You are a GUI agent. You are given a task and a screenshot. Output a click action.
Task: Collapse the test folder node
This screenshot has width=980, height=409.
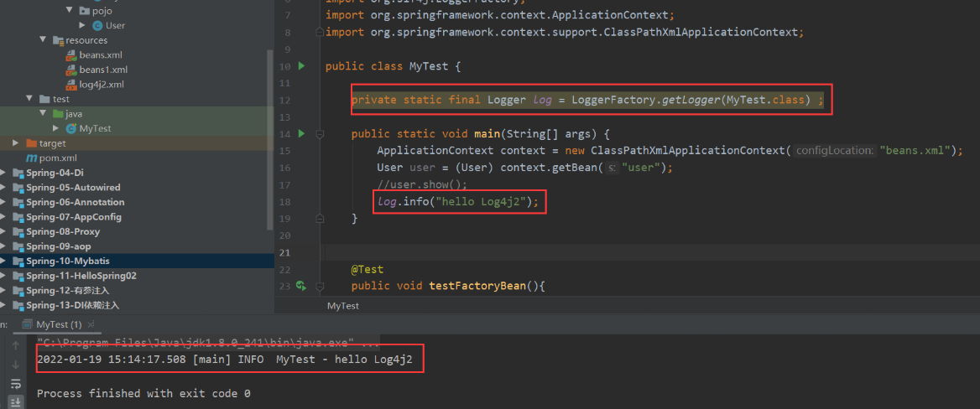tap(29, 99)
